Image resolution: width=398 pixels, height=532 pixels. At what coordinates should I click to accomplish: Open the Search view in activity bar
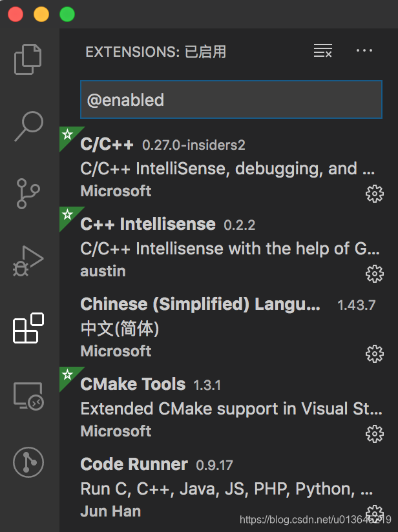pyautogui.click(x=28, y=126)
